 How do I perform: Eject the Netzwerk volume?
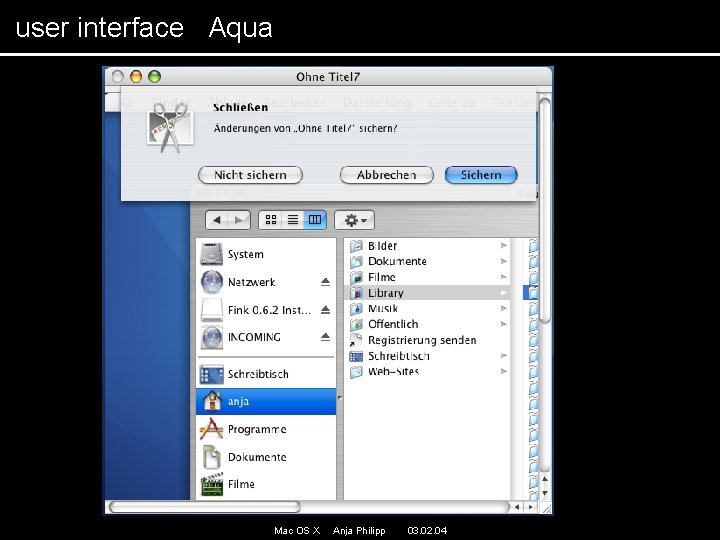tap(326, 282)
